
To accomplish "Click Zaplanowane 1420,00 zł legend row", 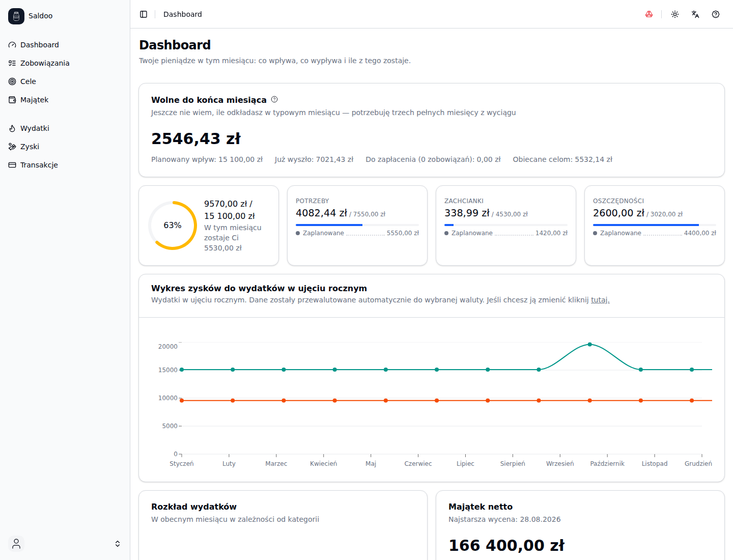I will (506, 233).
